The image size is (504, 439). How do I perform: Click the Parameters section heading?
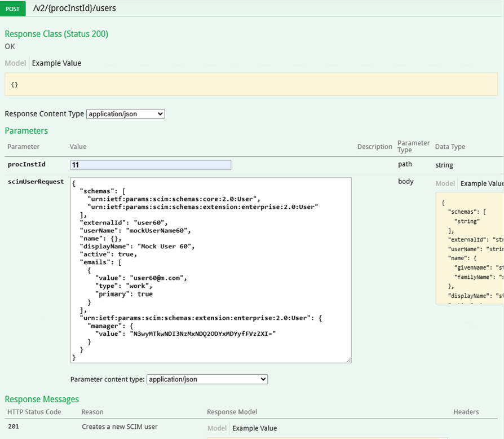point(26,131)
